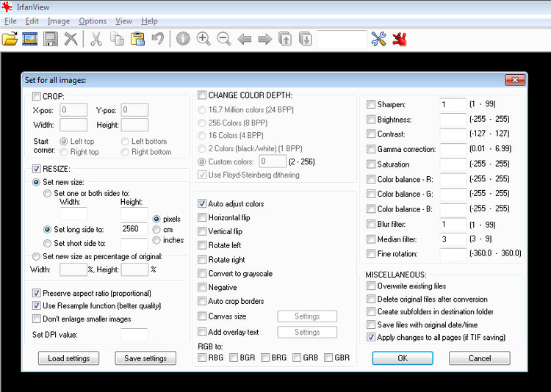Click the next page icon

[x=306, y=39]
